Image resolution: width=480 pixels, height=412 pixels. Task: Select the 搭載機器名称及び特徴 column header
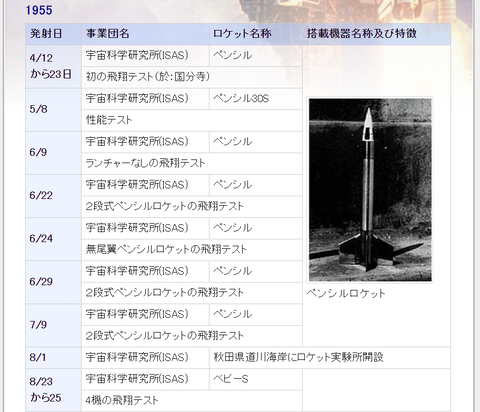point(376,34)
